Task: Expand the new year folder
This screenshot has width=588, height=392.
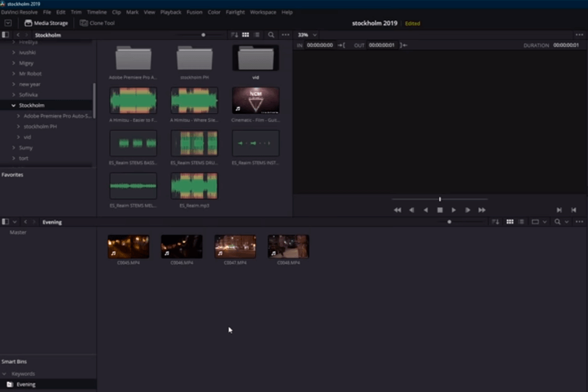Action: pos(13,84)
